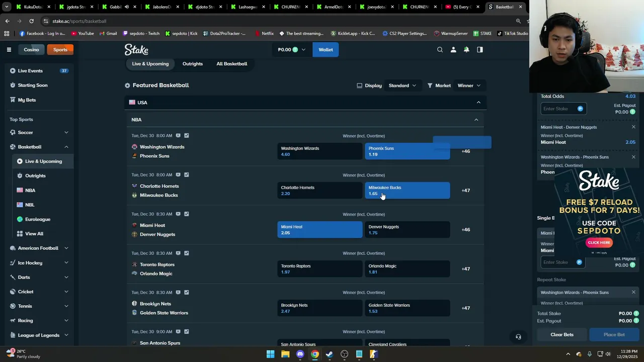Click Place Bet button
This screenshot has height=362, width=644.
(x=614, y=335)
